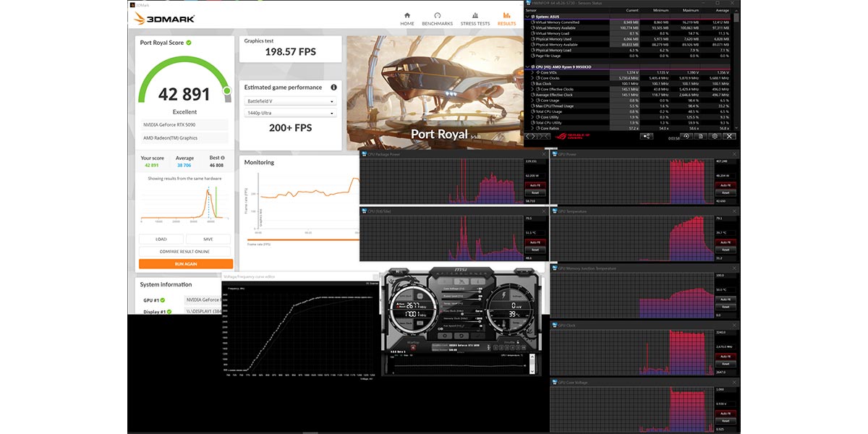Toggle Afterburner profile lock icon
Screen dimensions: 868x434
tap(518, 341)
